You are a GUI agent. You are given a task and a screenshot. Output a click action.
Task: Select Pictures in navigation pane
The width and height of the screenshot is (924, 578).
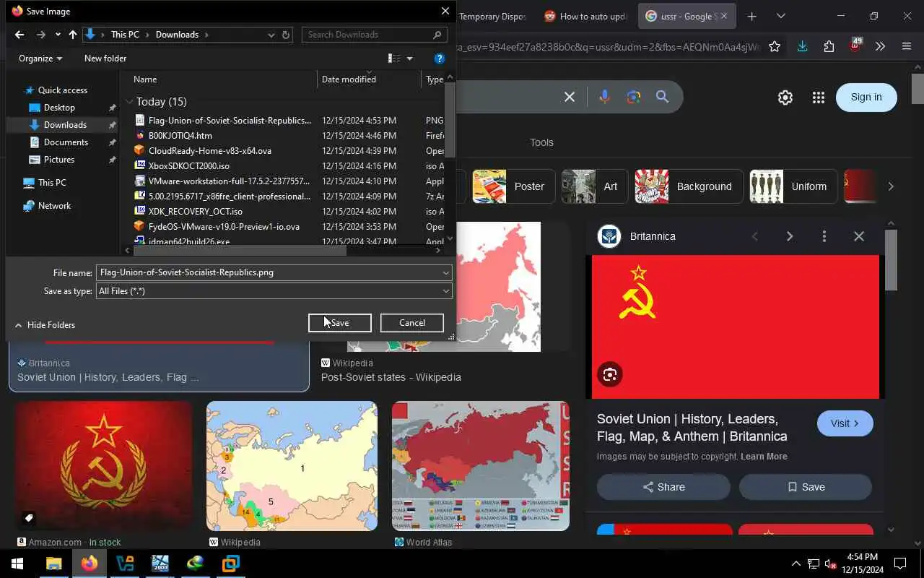(x=59, y=160)
